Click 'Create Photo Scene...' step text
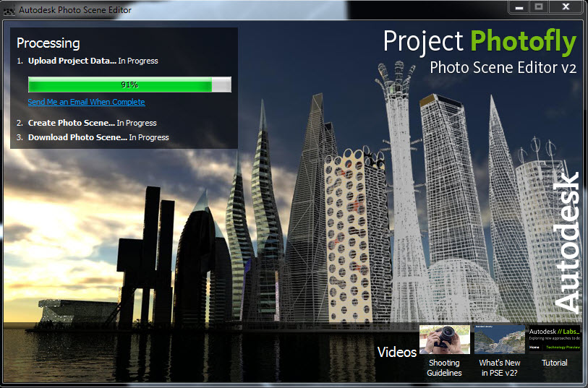The height and width of the screenshot is (388, 588). point(72,123)
